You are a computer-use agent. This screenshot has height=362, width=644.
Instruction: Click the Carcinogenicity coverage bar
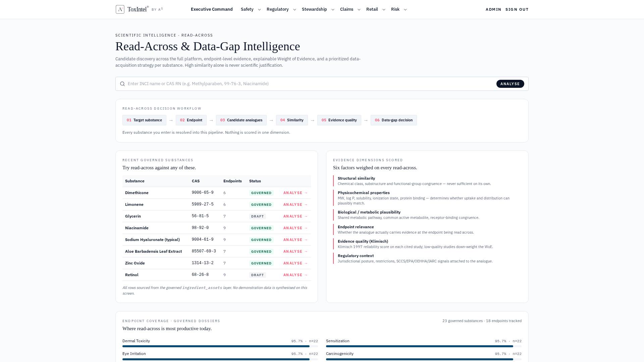424,359
